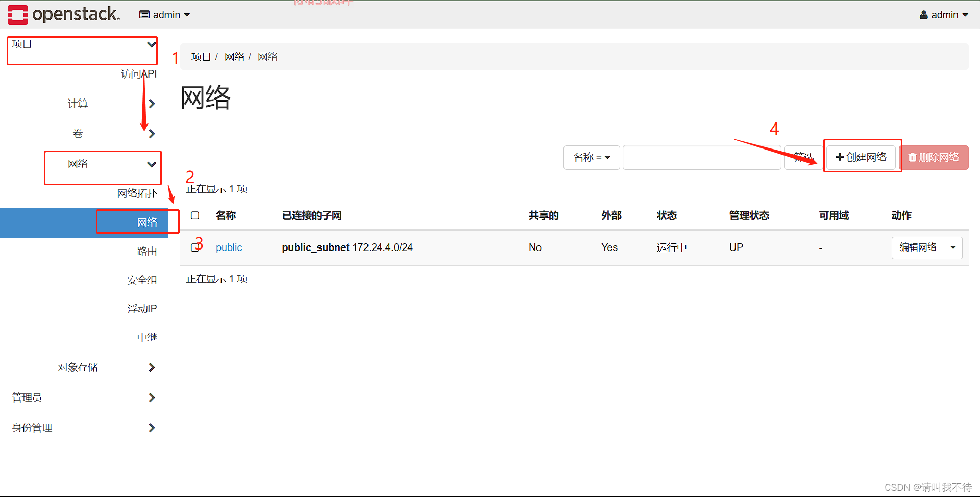Open the public network link
This screenshot has height=497, width=980.
pos(229,247)
